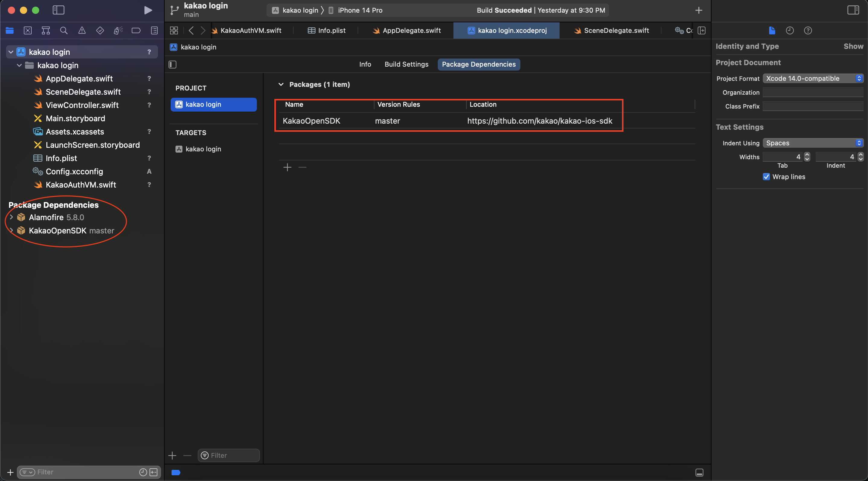This screenshot has height=481, width=868.
Task: Click the related items grid icon
Action: point(174,31)
